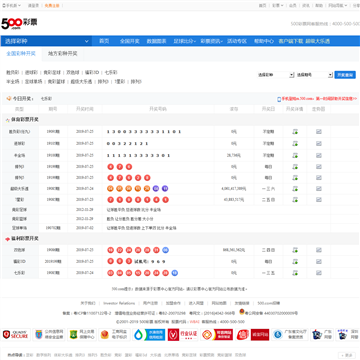Open the 关于我们 footer link

coord(88,303)
